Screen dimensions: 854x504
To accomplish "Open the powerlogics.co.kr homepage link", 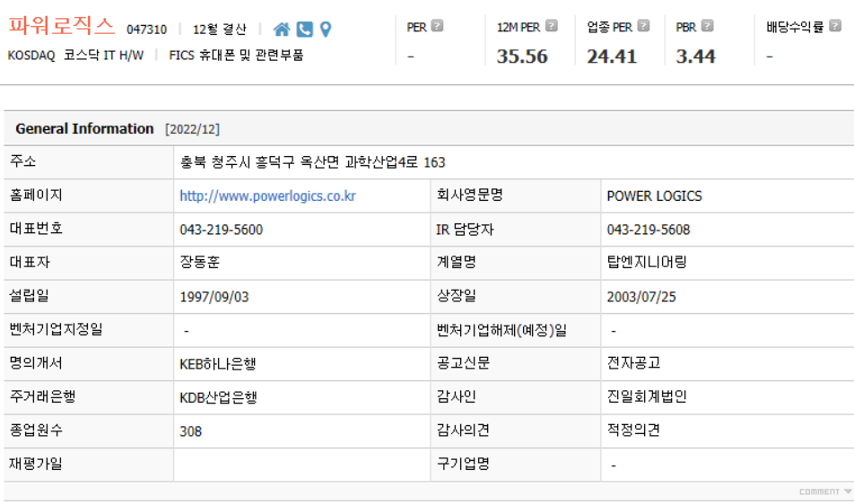I will click(267, 196).
